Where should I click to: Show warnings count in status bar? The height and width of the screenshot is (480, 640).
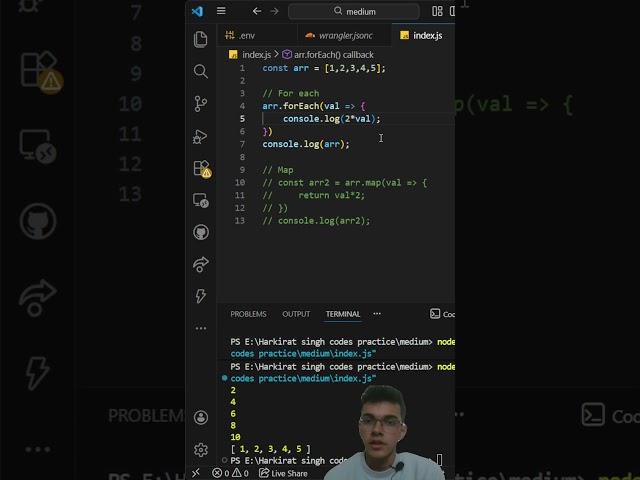pos(240,473)
